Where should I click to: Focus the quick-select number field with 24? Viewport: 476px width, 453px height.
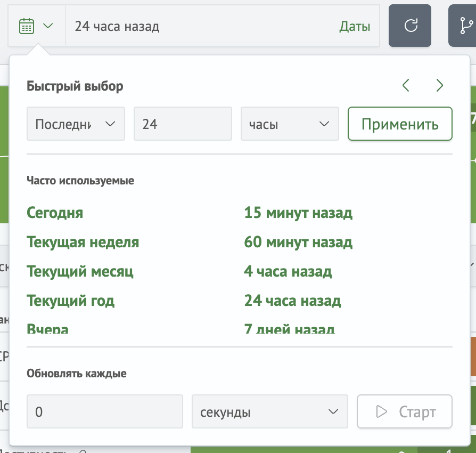coord(183,124)
